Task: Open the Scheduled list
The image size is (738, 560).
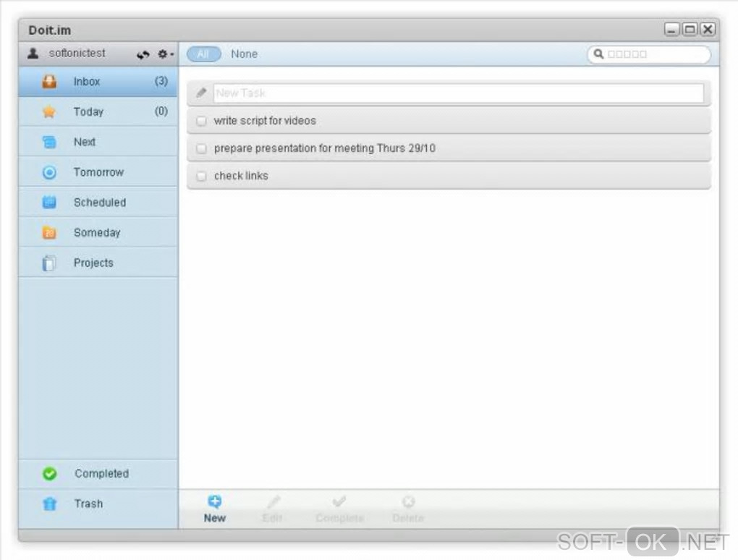Action: (x=98, y=203)
